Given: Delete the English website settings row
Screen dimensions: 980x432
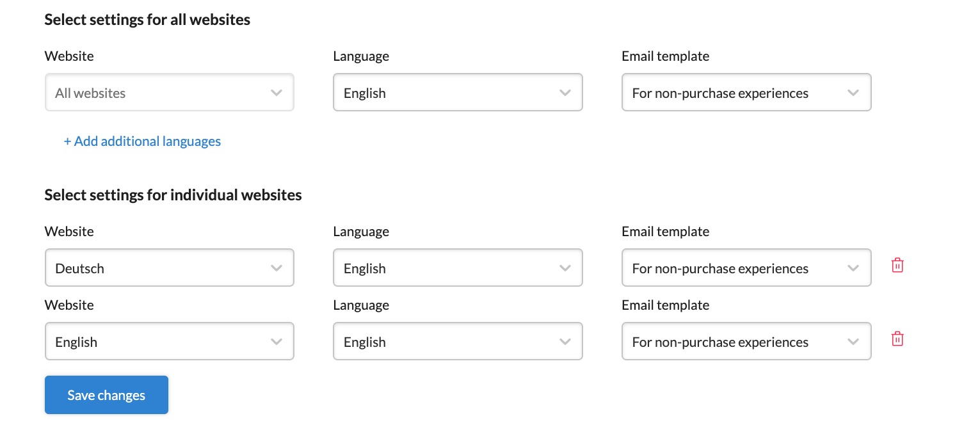Looking at the screenshot, I should (897, 339).
